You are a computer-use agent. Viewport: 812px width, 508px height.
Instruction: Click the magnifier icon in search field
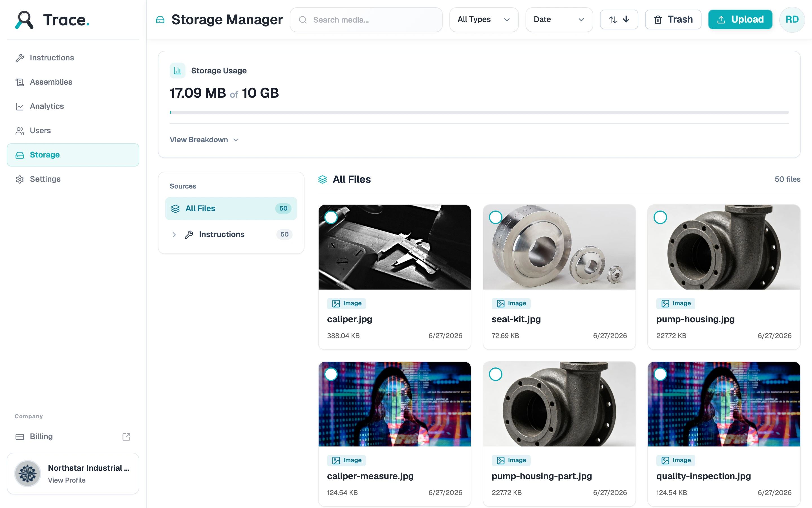pos(303,20)
